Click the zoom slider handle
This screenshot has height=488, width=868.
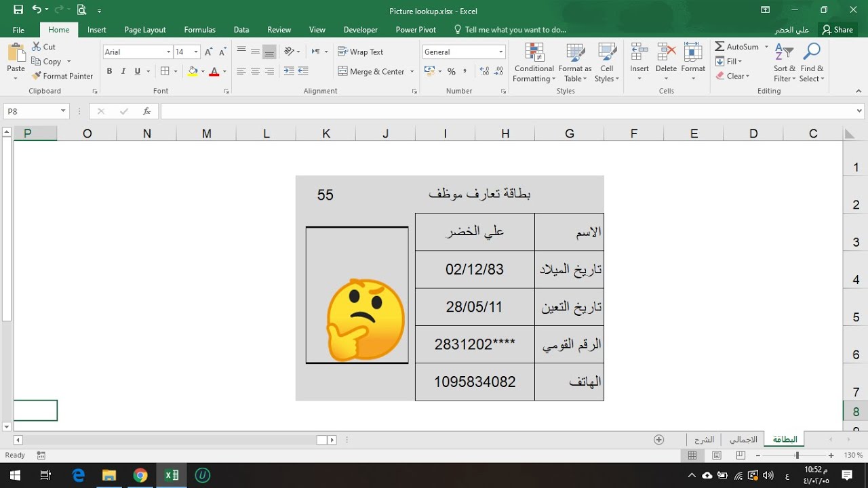[797, 455]
